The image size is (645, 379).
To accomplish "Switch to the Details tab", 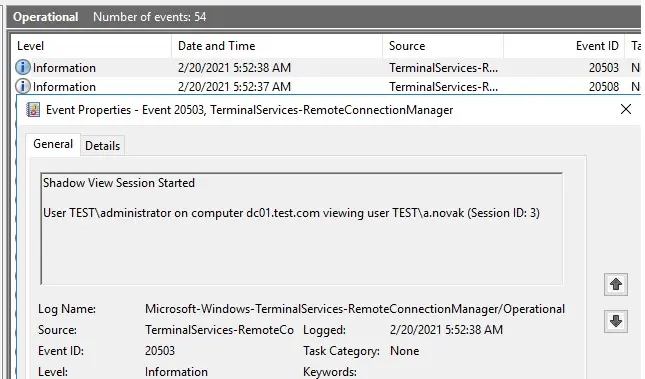I will click(x=102, y=146).
